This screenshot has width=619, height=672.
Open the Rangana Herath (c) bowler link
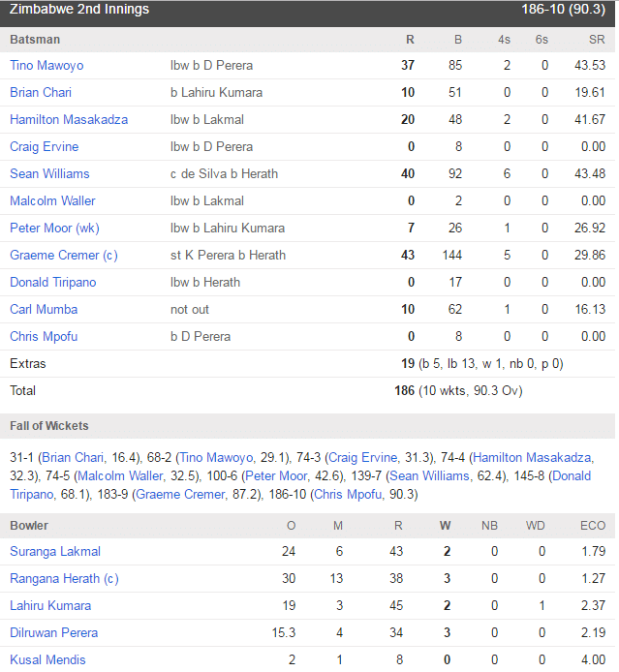tap(64, 579)
